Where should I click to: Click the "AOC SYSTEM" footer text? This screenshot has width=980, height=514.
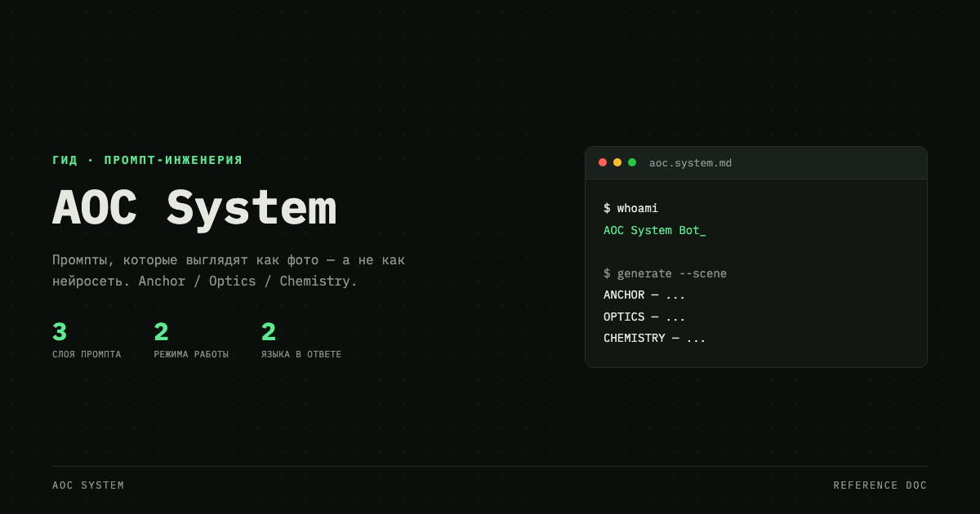tap(88, 485)
